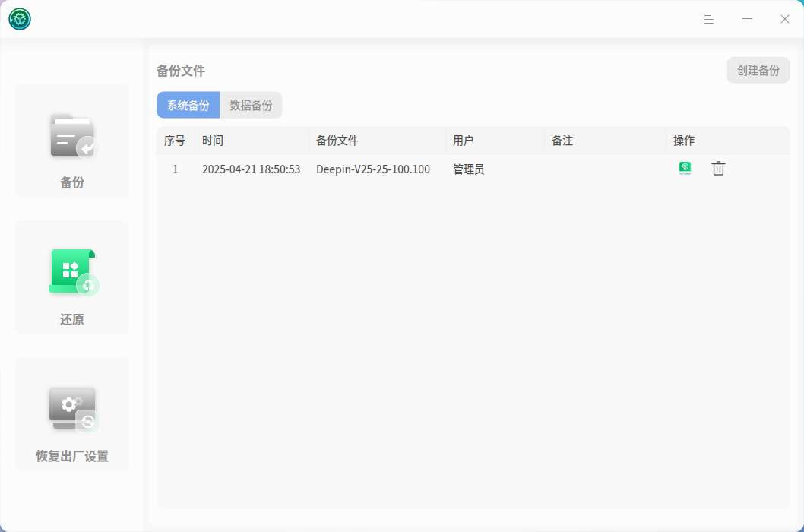Minimize the backup tool window
The height and width of the screenshot is (532, 804).
point(746,19)
